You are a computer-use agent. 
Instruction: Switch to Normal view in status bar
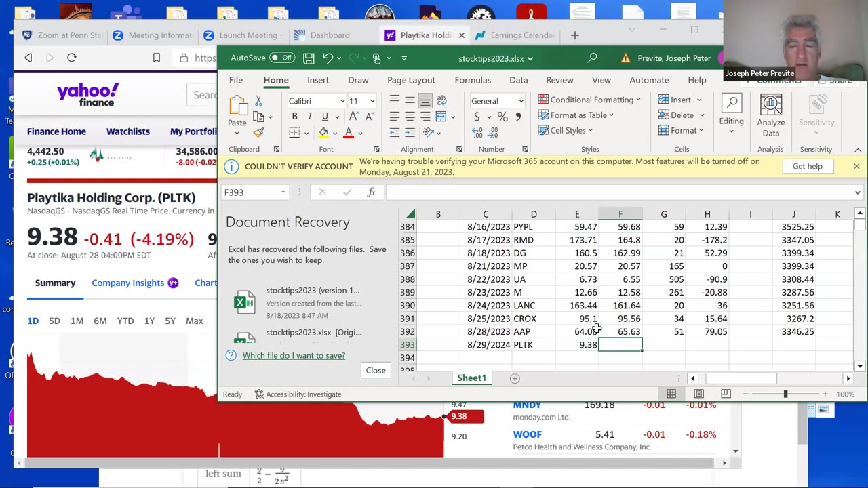pyautogui.click(x=671, y=394)
